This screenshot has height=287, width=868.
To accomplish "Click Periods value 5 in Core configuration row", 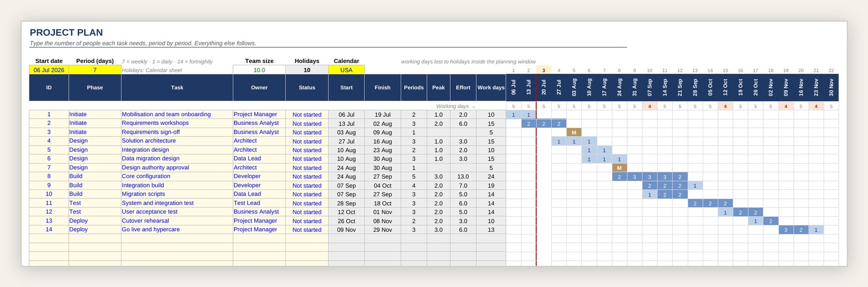I will pyautogui.click(x=413, y=176).
